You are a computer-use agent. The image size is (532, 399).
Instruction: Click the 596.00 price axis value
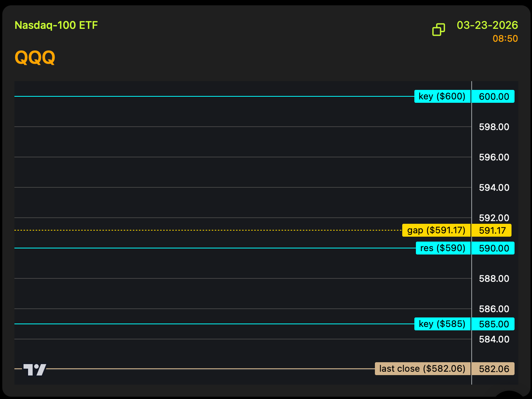494,157
